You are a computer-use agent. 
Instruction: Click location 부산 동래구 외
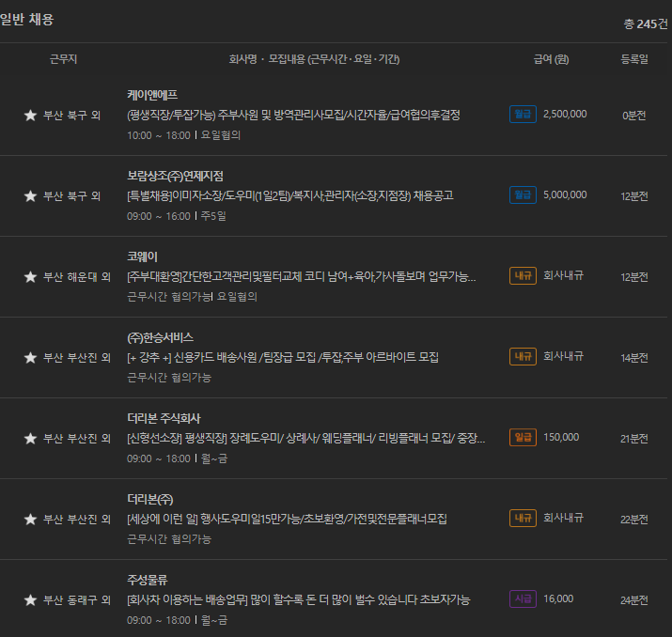(77, 600)
